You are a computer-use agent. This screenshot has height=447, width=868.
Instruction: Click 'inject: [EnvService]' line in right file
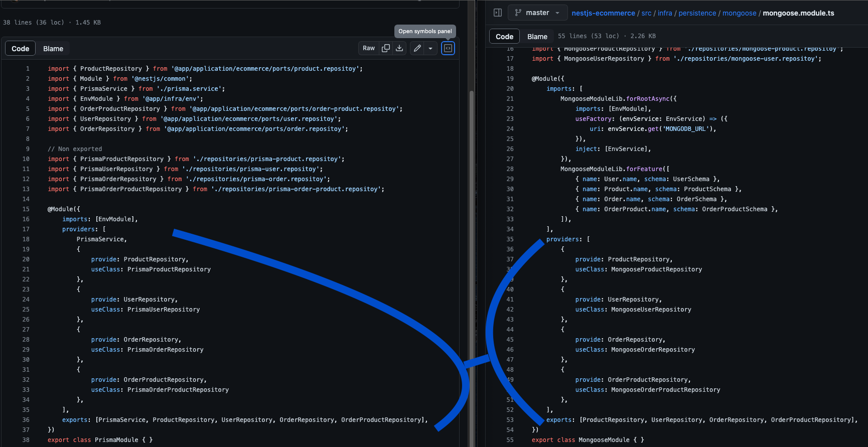point(613,149)
